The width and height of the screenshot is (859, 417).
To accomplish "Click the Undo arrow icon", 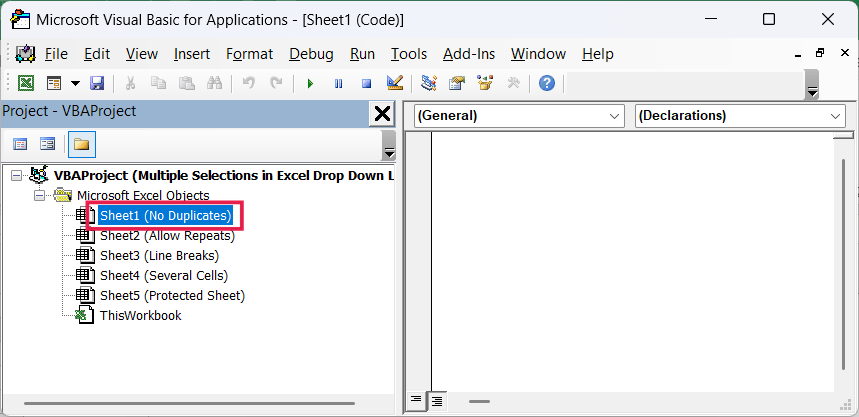I will pyautogui.click(x=248, y=83).
